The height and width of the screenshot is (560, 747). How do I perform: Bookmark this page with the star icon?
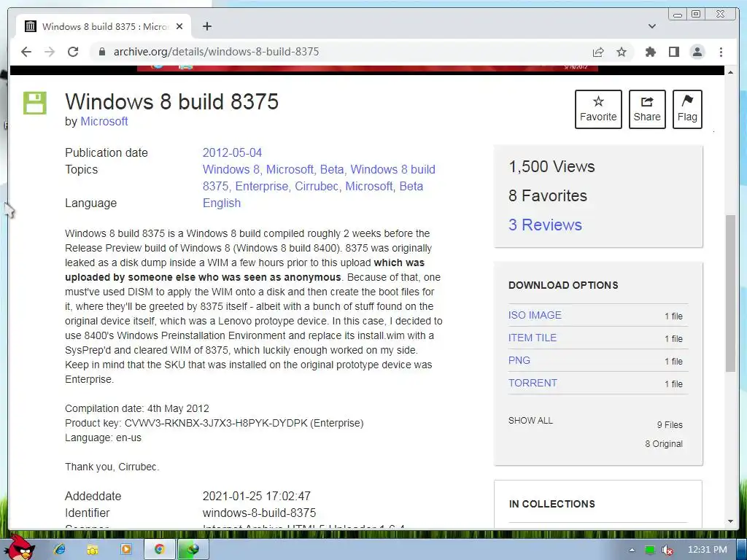click(622, 52)
